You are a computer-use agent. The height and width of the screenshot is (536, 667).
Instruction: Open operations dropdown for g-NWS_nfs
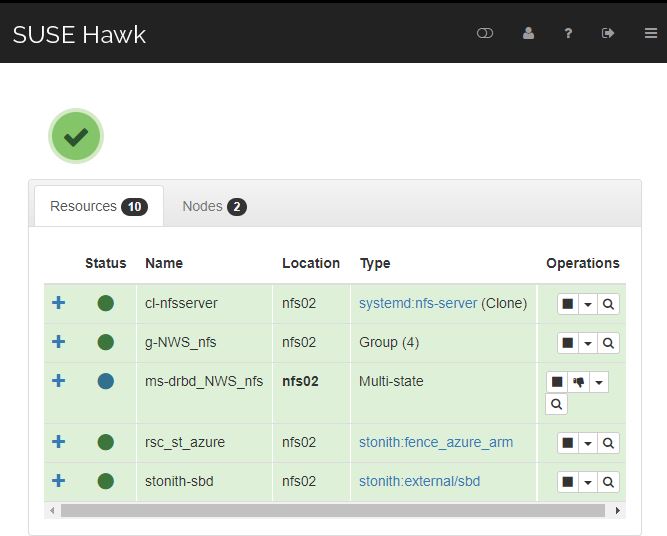pos(588,343)
